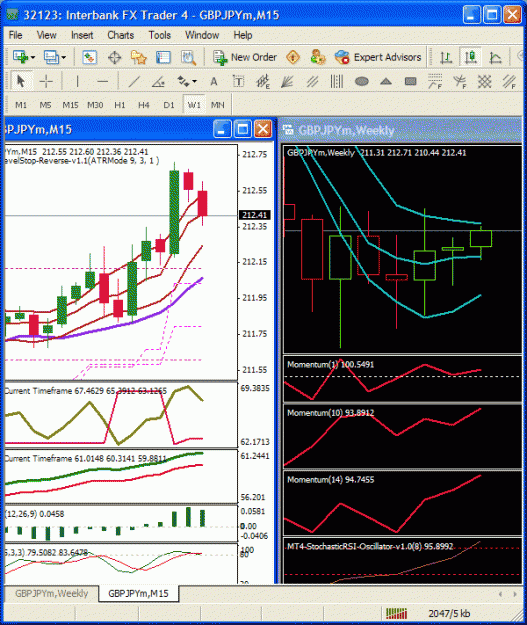The height and width of the screenshot is (625, 527).
Task: Open the Tools menu
Action: 160,35
